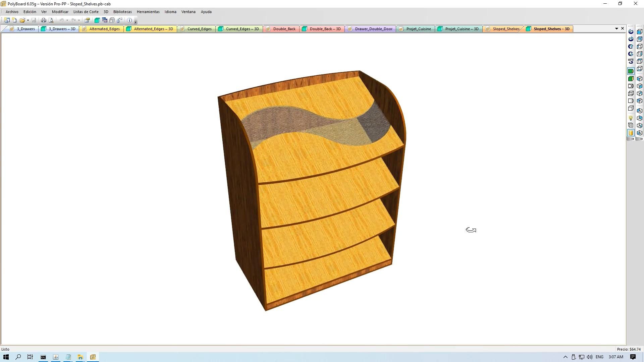
Task: Click the 3-2D views toolbar icon
Action: (105, 20)
